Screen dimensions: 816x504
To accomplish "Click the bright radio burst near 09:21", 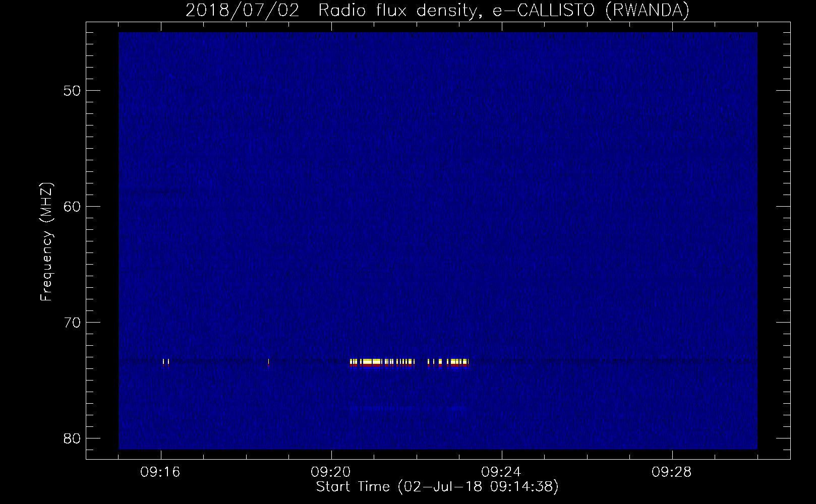I will [x=382, y=362].
